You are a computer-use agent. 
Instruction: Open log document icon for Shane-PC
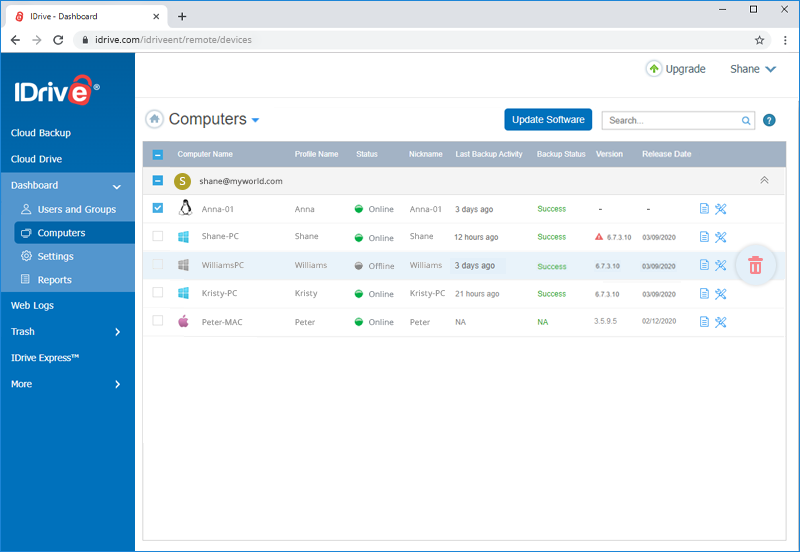[x=704, y=237]
